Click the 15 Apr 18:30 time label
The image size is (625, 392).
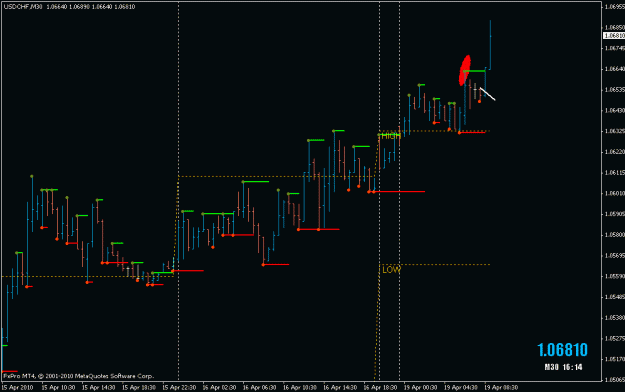[x=139, y=388]
